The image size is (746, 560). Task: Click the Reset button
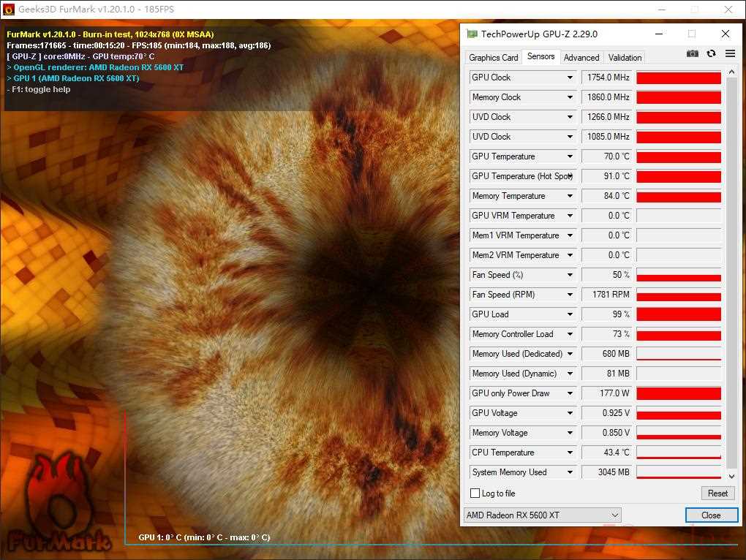pos(717,493)
